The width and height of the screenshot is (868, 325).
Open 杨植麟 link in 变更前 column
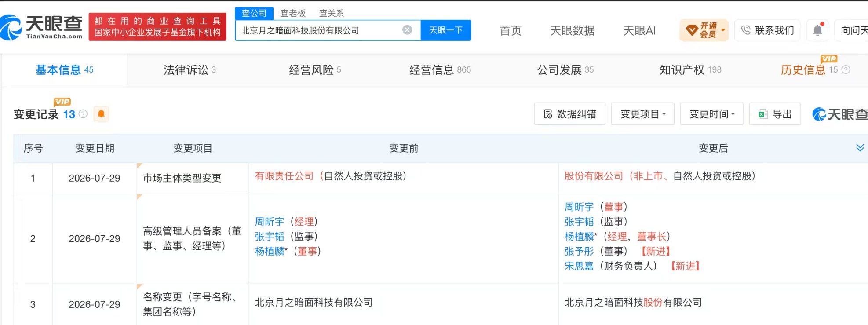point(270,251)
